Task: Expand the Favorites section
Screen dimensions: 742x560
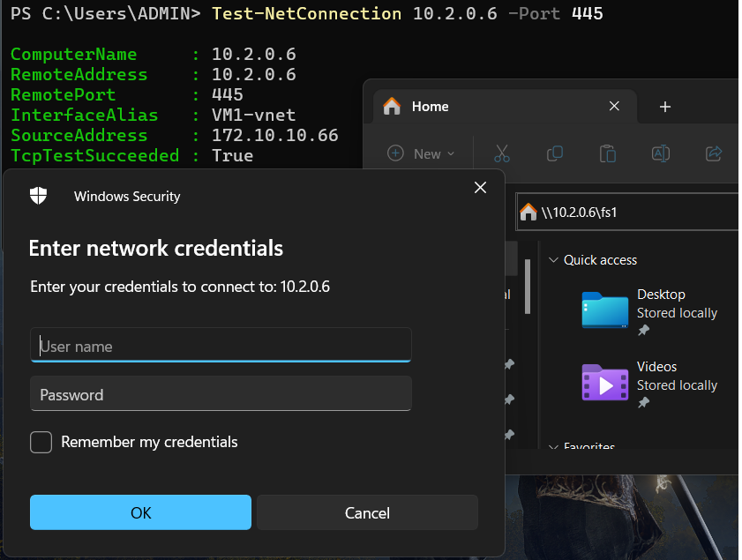Action: tap(551, 447)
